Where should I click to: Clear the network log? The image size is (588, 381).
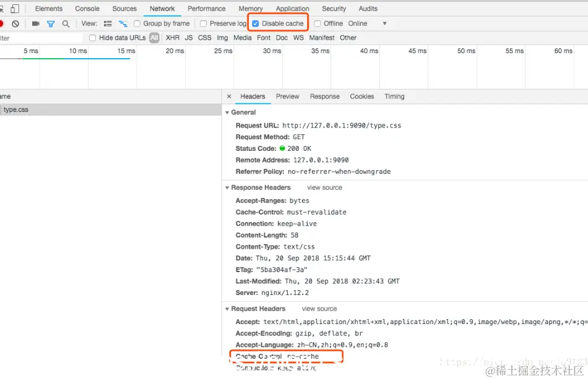pyautogui.click(x=15, y=24)
